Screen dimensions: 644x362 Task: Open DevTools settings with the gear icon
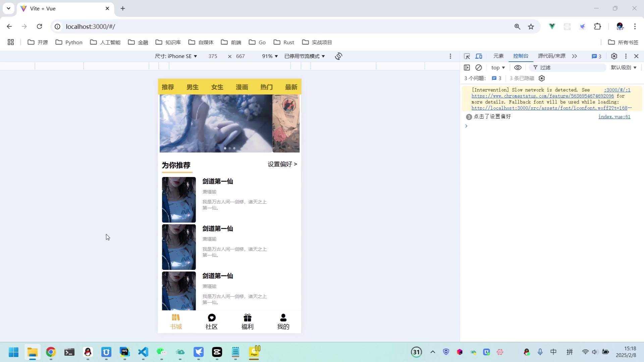[x=614, y=56]
